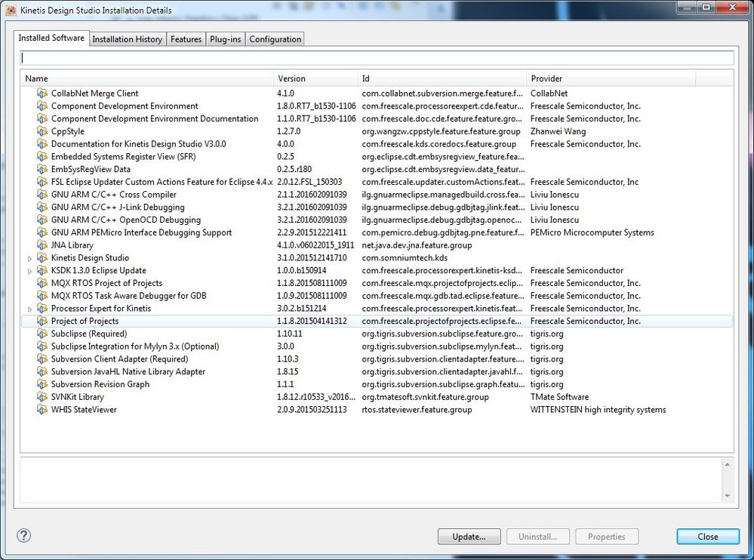Open the Features tab

[x=186, y=39]
